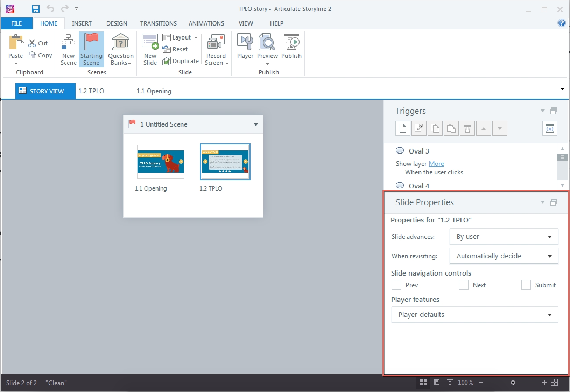Open the Slide advances dropdown
This screenshot has height=392, width=570.
click(x=504, y=237)
